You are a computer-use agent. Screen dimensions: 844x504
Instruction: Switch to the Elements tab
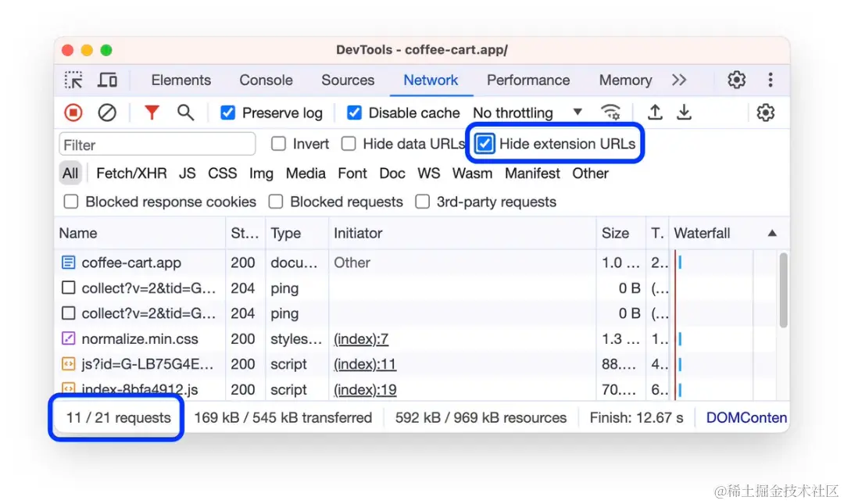(x=181, y=80)
